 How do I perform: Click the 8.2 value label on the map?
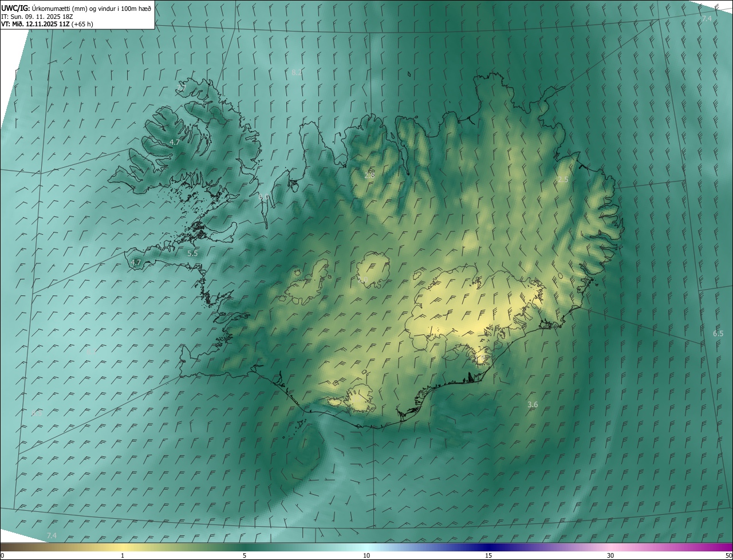click(x=297, y=73)
